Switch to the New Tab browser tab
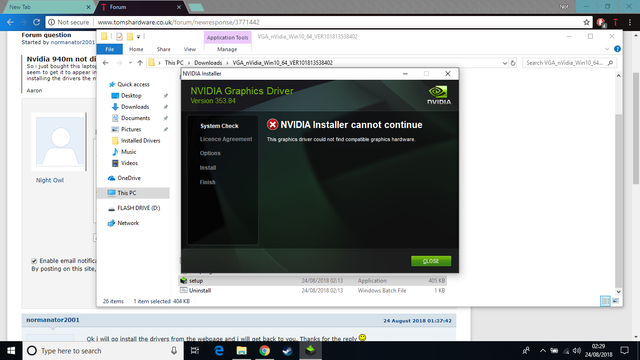 48,7
